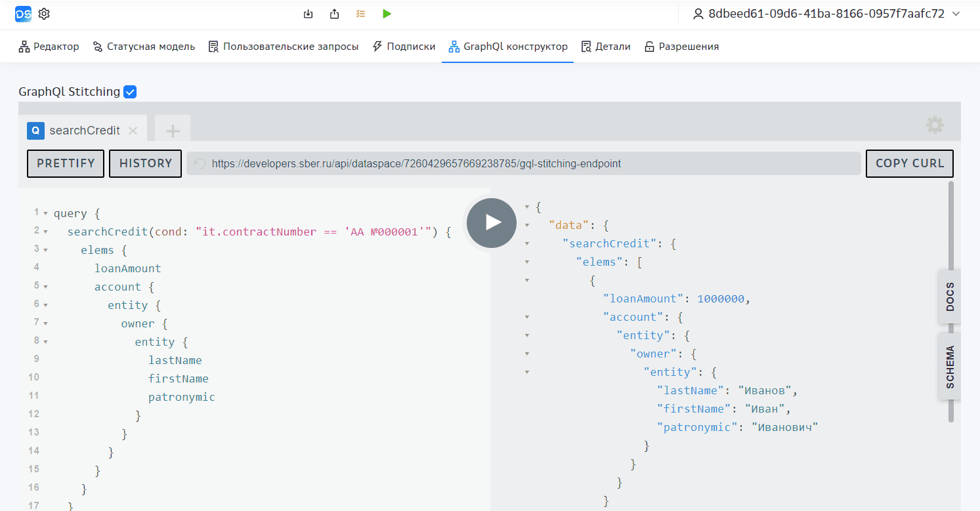The width and height of the screenshot is (980, 511).
Task: Click the orange checklist icon in top toolbar
Action: 360,14
